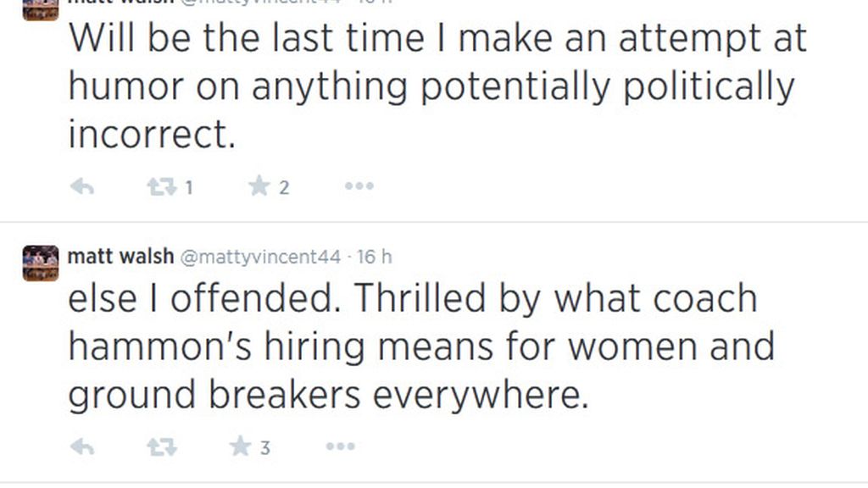Click the cropped "matt walsh" name above the upper tweet
868x488 pixels.
pos(120,3)
